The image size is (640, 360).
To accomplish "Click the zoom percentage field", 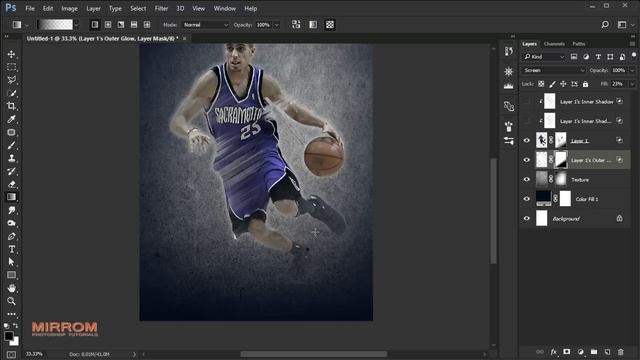I will click(x=34, y=354).
